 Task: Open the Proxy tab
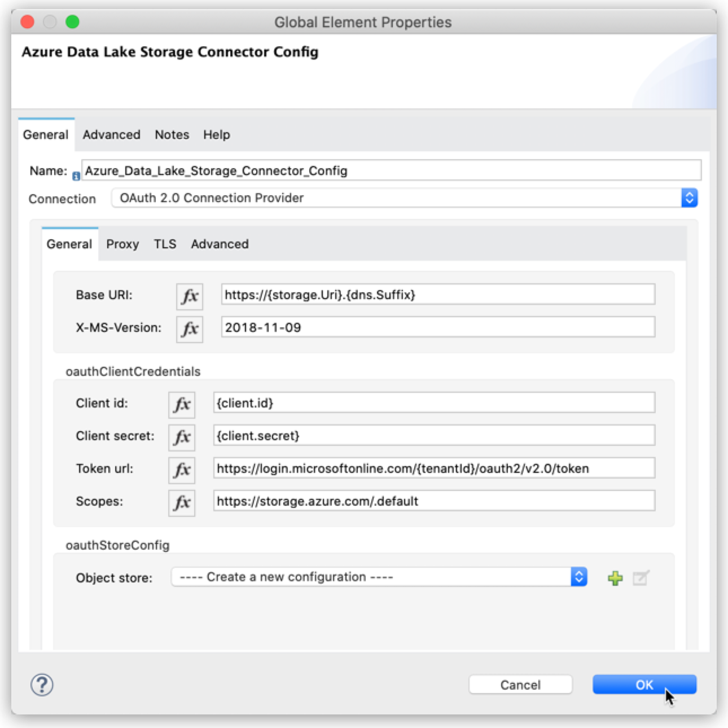click(x=122, y=244)
